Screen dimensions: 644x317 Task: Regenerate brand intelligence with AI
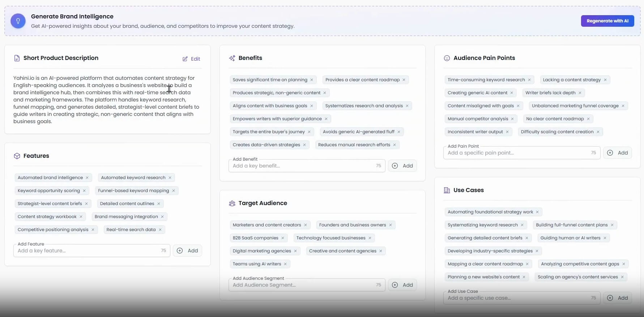(x=607, y=21)
